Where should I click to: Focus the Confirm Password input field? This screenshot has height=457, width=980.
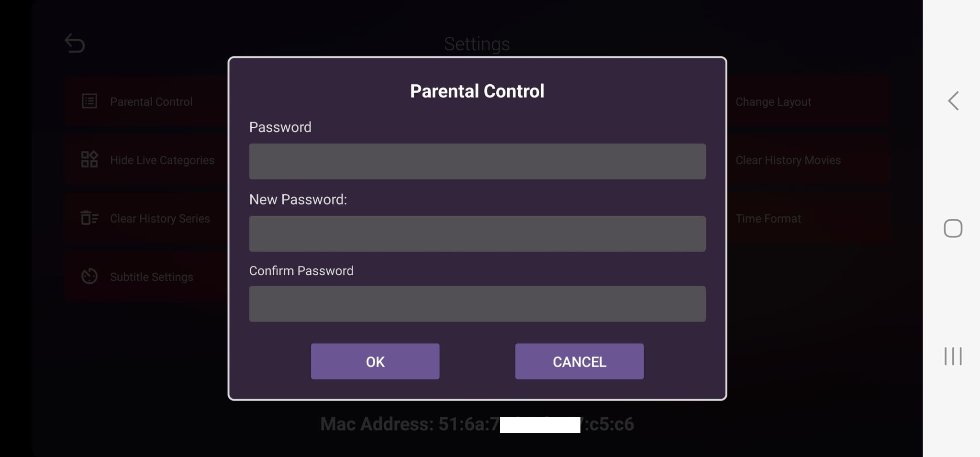(477, 304)
